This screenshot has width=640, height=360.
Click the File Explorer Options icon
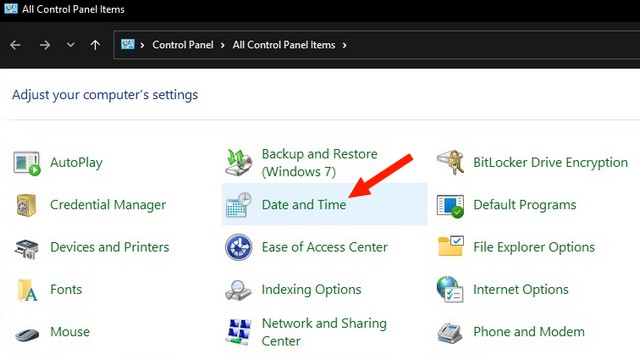(451, 246)
